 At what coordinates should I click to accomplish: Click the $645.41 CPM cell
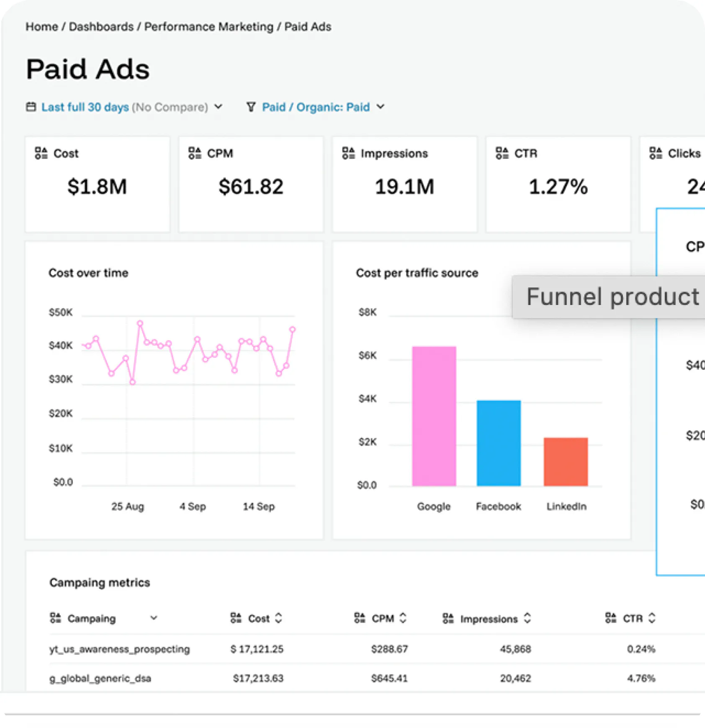[389, 678]
